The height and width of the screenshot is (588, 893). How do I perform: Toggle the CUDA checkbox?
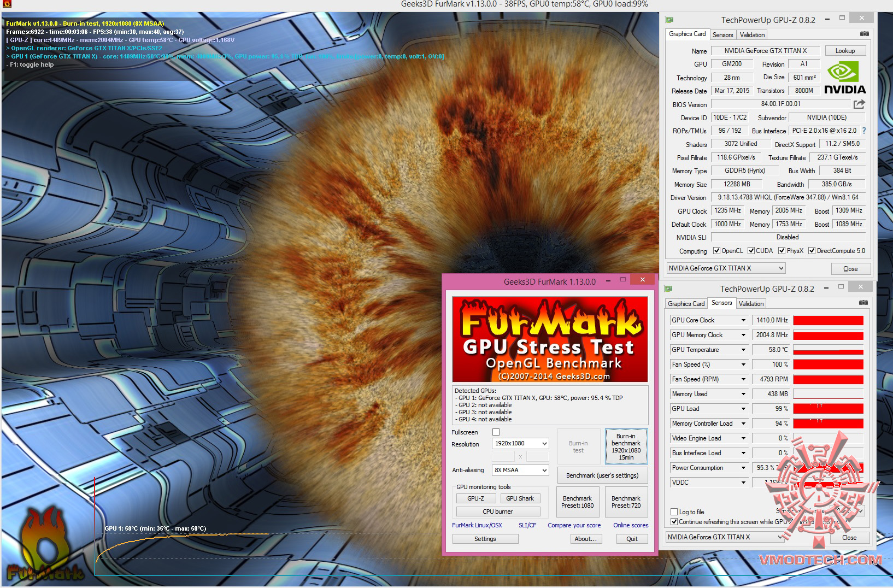coord(751,251)
